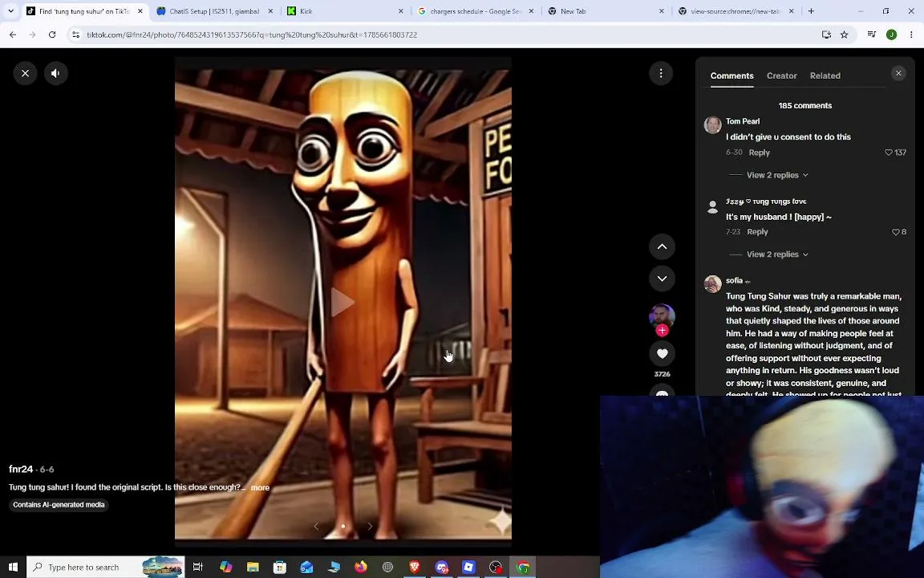924x578 pixels.
Task: Click the 'Type here to search' box
Action: [x=106, y=567]
